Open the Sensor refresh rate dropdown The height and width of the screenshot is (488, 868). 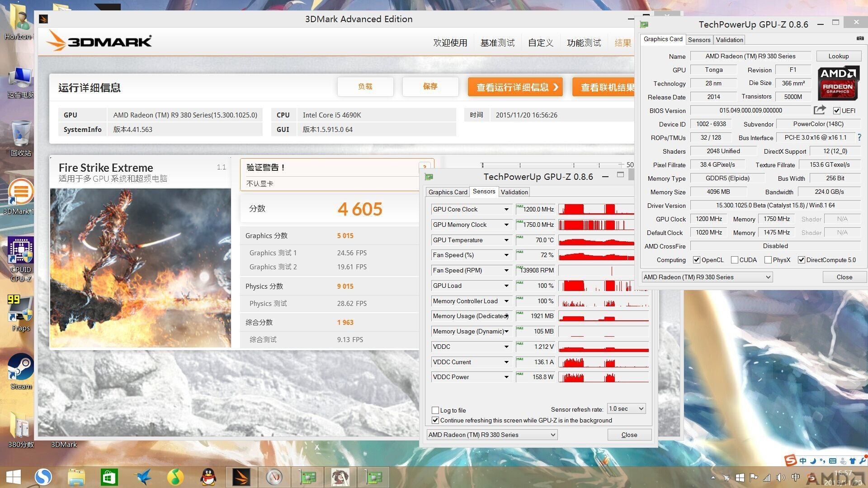click(x=626, y=408)
